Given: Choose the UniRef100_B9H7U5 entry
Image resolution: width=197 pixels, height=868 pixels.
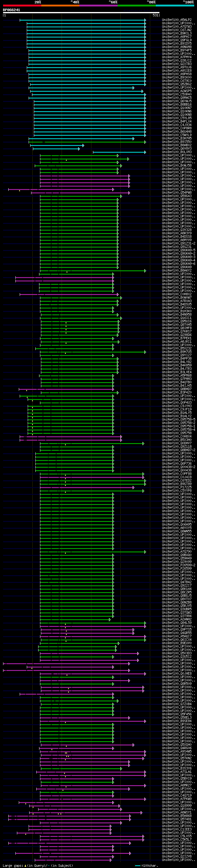Looking at the screenshot, I should [177, 352].
